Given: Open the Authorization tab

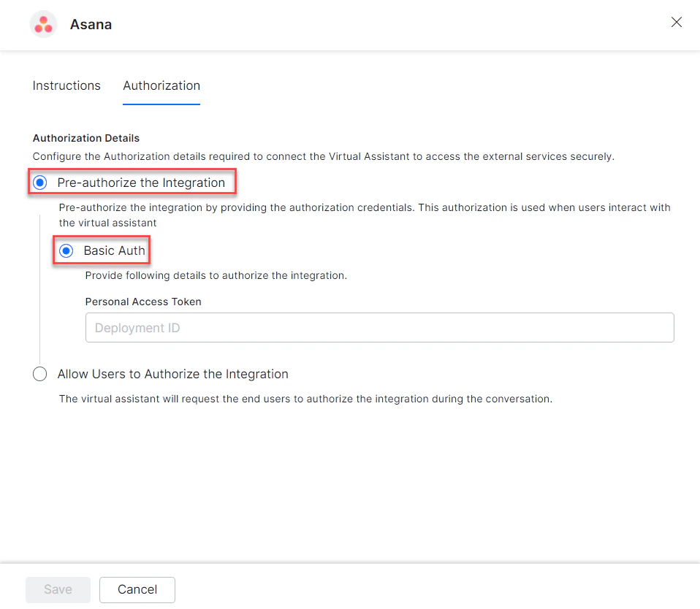Looking at the screenshot, I should coord(161,85).
